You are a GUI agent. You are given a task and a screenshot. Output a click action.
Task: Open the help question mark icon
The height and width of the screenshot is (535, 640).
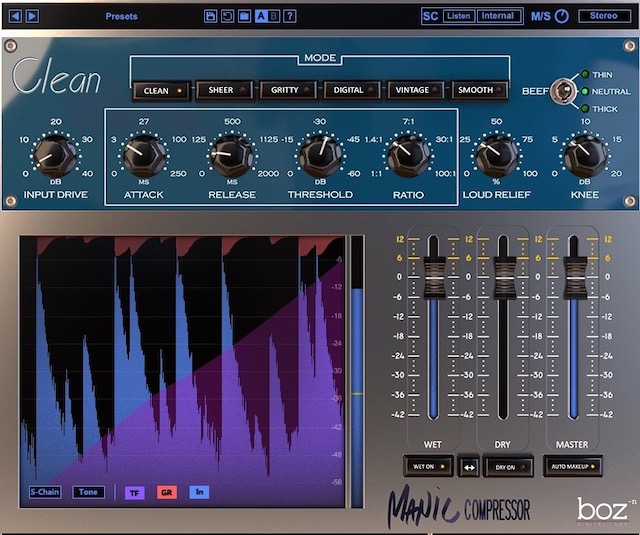[290, 16]
